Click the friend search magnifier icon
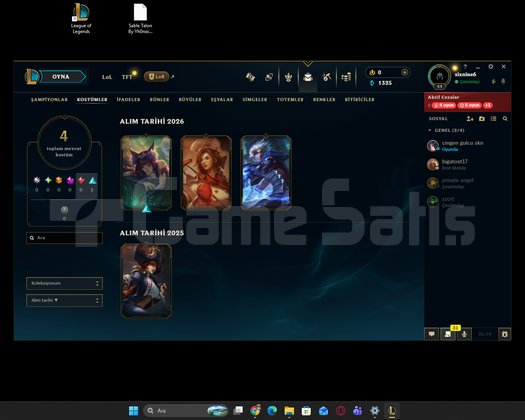The height and width of the screenshot is (420, 525). pyautogui.click(x=505, y=119)
